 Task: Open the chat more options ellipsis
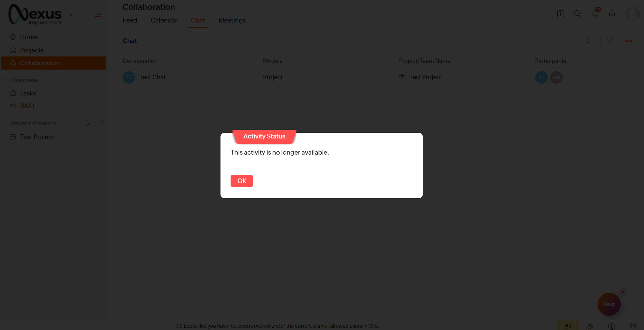pyautogui.click(x=629, y=41)
